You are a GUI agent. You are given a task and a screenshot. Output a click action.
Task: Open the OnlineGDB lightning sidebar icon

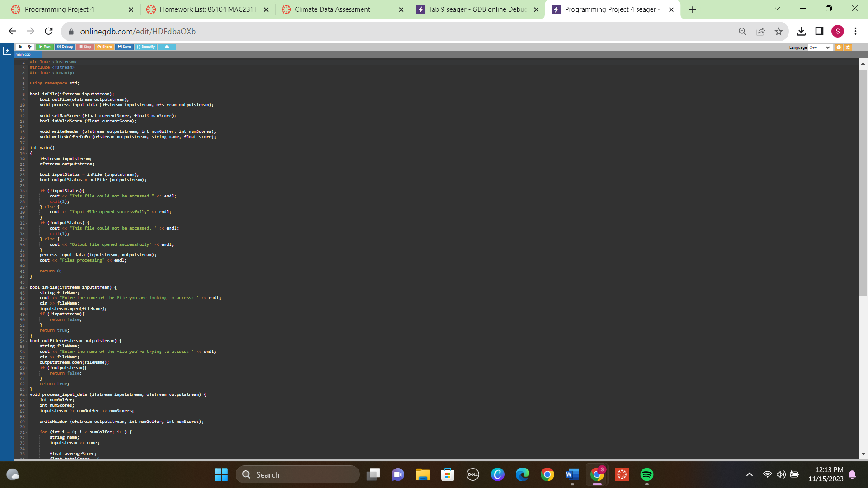7,51
